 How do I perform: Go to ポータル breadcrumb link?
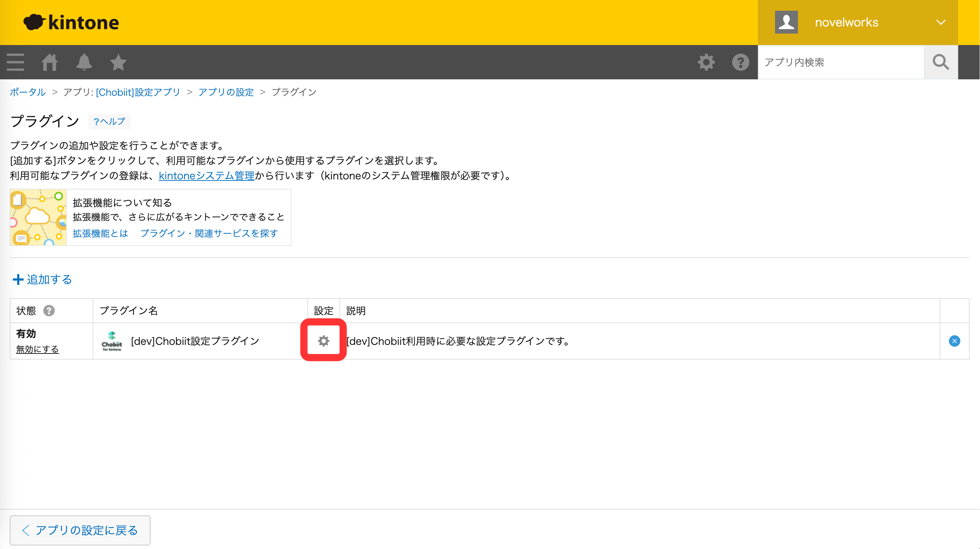pos(28,92)
